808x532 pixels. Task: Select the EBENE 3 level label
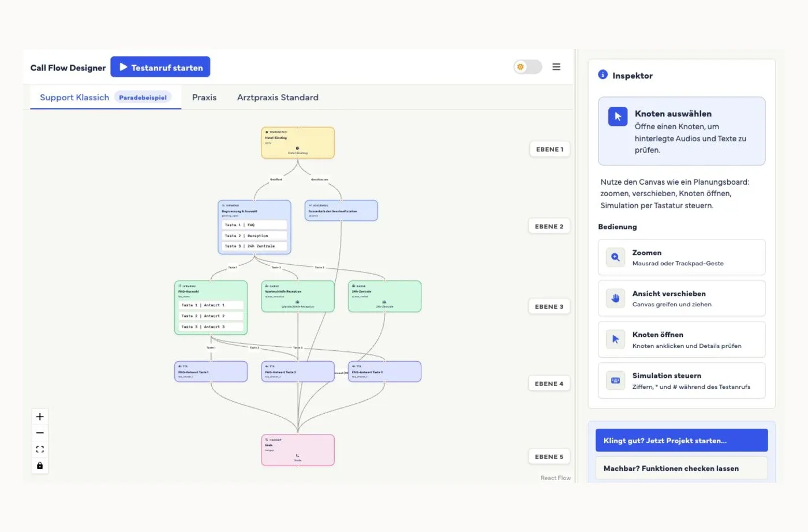549,306
